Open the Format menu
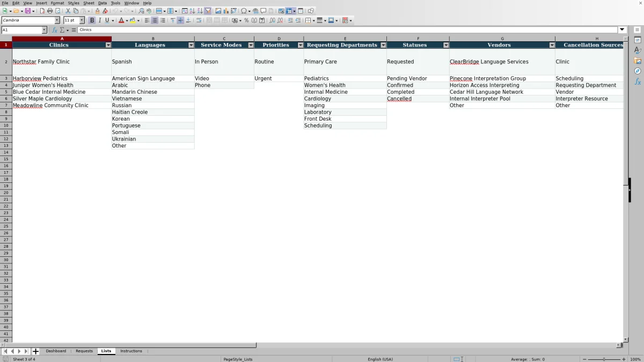This screenshot has height=362, width=644. [57, 3]
